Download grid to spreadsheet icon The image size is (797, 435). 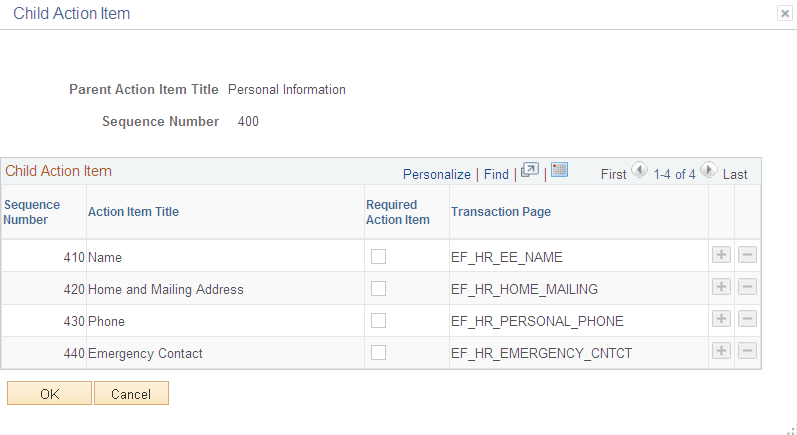tap(559, 170)
